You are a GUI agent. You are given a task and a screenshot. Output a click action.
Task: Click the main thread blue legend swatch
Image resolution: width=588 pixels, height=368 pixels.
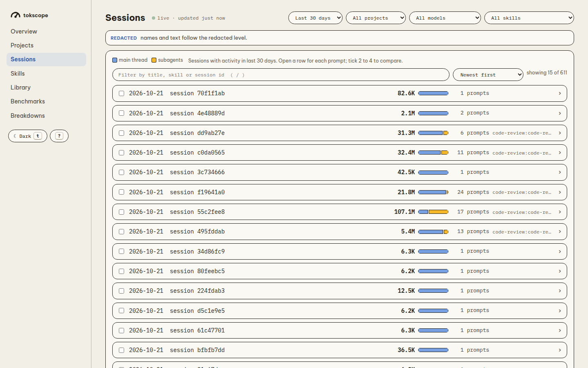pyautogui.click(x=115, y=60)
